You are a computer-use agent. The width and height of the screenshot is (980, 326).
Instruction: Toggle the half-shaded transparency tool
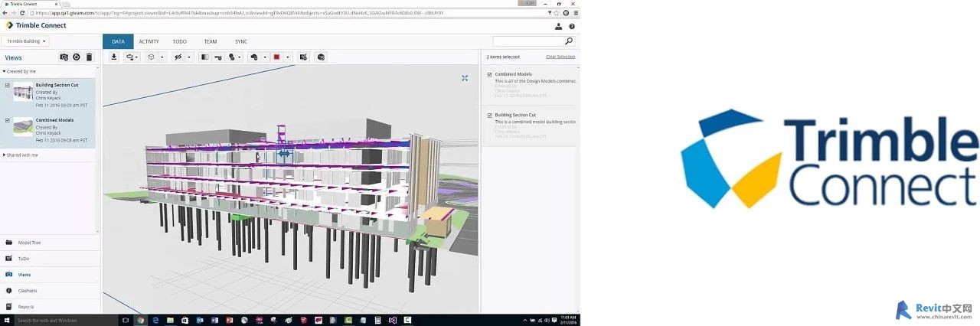pos(204,57)
